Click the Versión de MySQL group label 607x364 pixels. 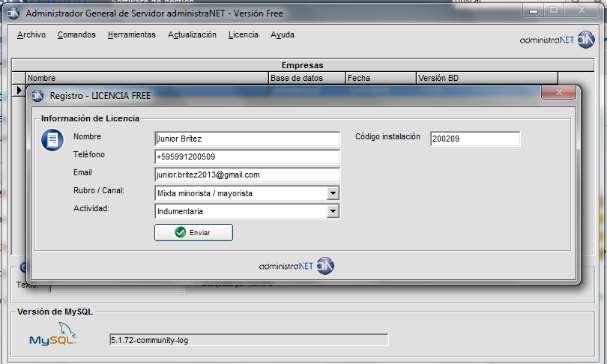click(55, 312)
